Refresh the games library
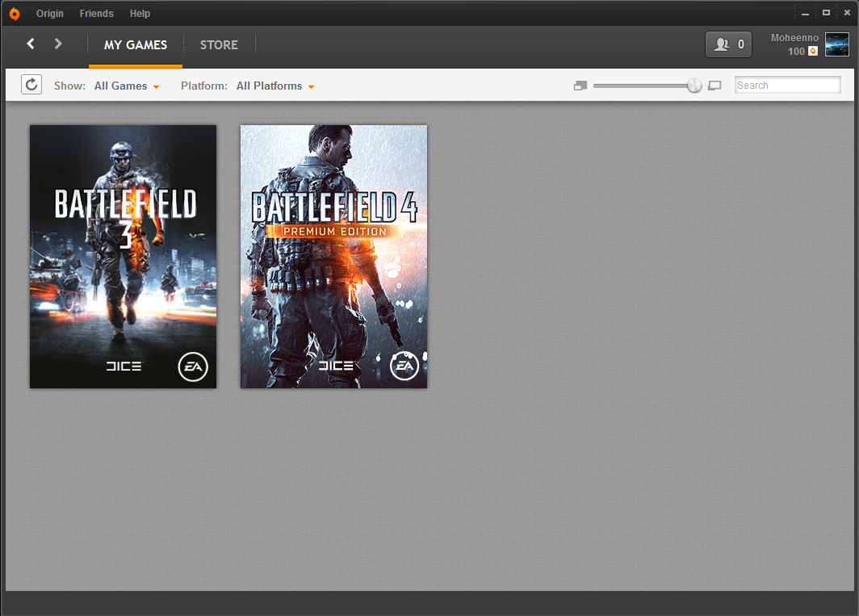The width and height of the screenshot is (859, 616). click(x=31, y=85)
